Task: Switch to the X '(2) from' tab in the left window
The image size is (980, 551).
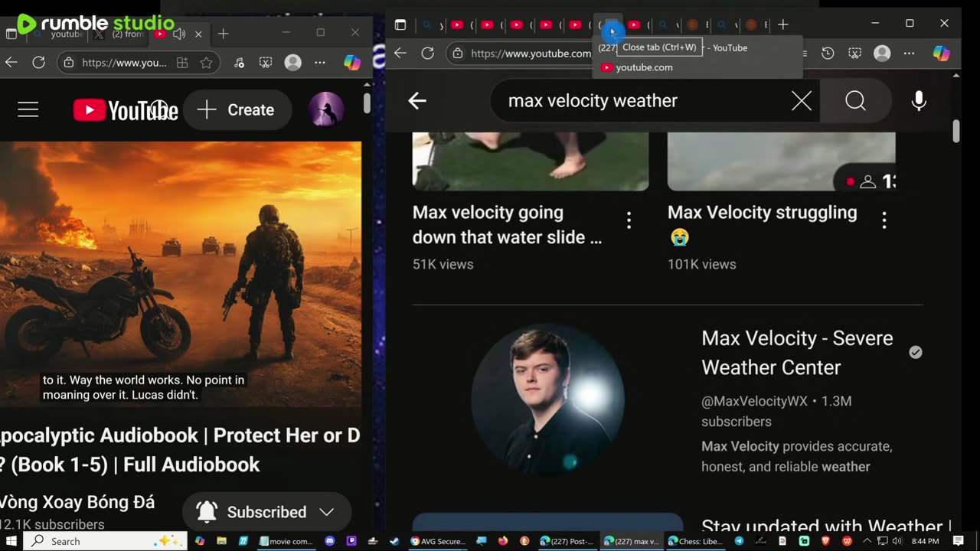Action: pyautogui.click(x=119, y=34)
